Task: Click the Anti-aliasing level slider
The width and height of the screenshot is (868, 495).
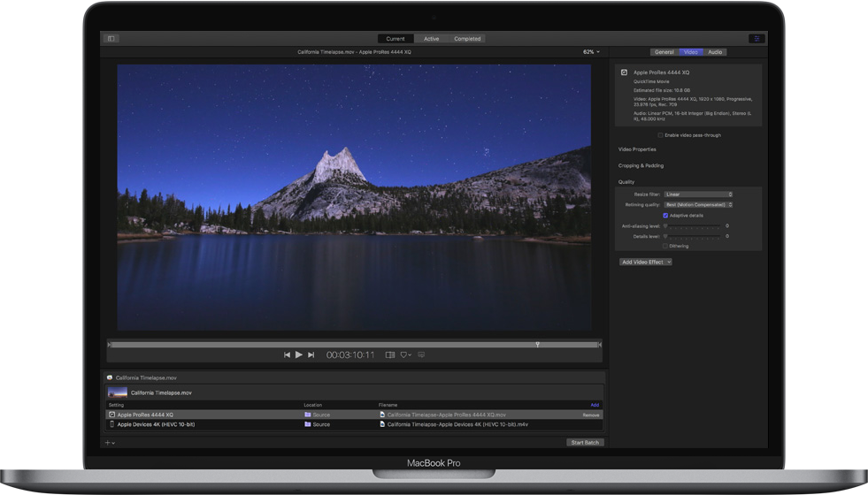Action: point(692,226)
